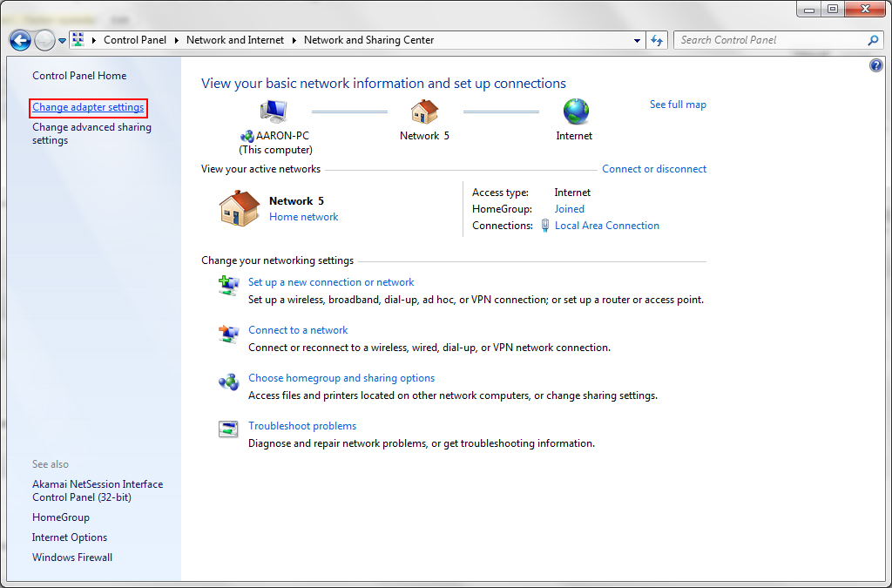The image size is (892, 588).
Task: Click the Set up a new connection icon
Action: [x=228, y=285]
